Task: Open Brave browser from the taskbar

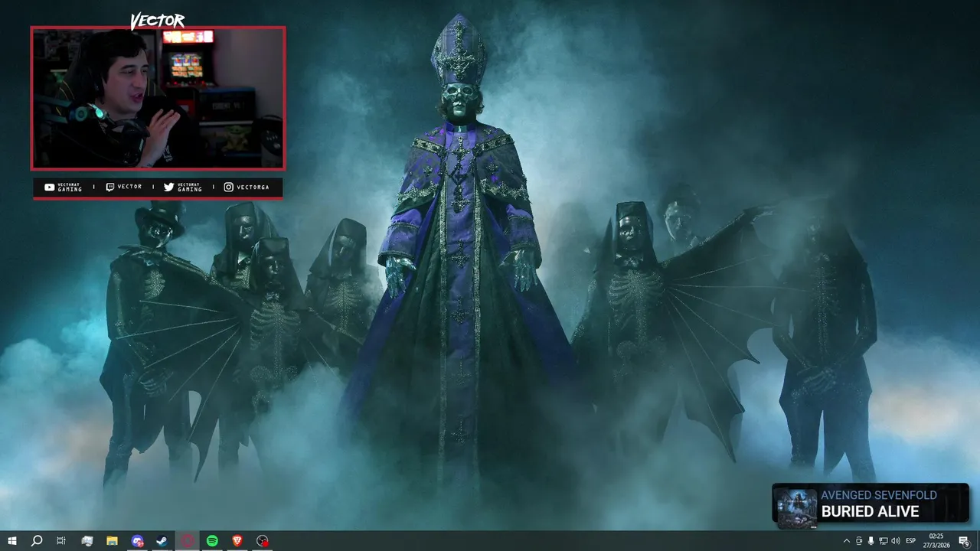Action: coord(237,541)
